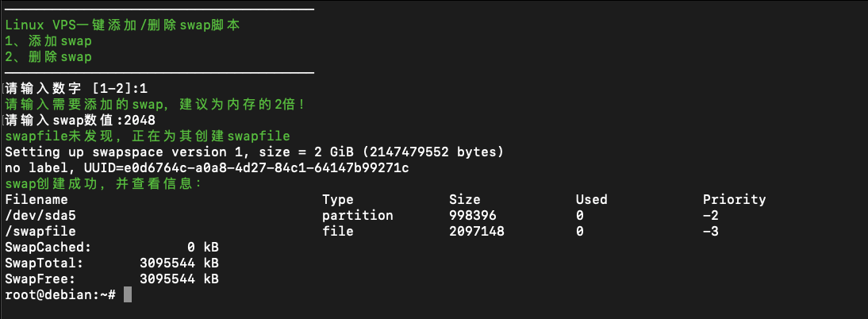Click the 'Priority' column header
This screenshot has width=868, height=319.
(x=735, y=199)
